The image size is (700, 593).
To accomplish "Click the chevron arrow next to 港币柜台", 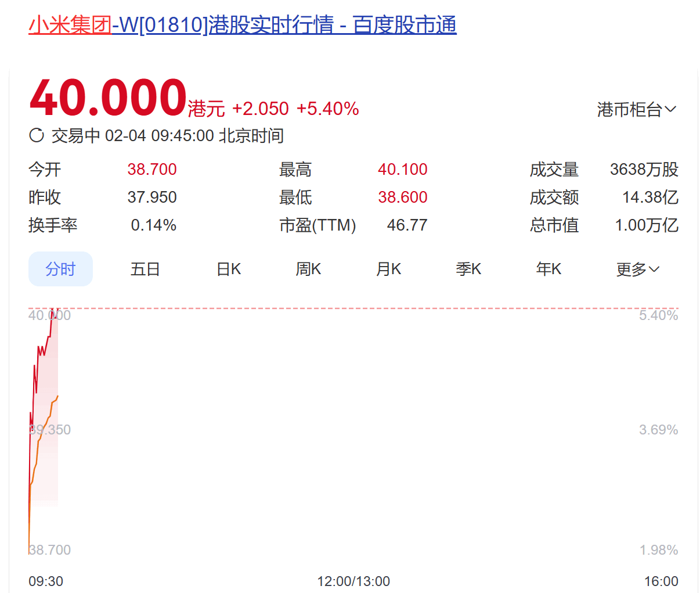I will pyautogui.click(x=670, y=109).
